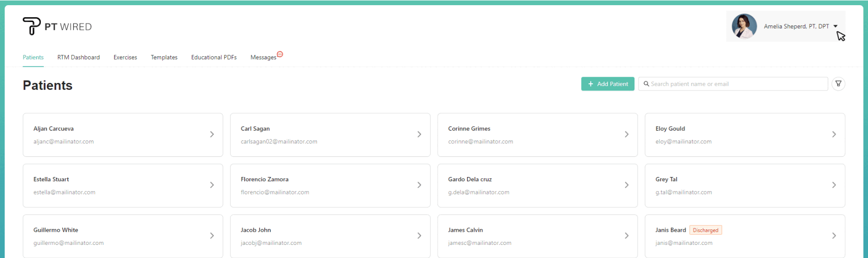Viewport: 868px width, 258px height.
Task: Click the PT Wired logo
Action: point(57,26)
